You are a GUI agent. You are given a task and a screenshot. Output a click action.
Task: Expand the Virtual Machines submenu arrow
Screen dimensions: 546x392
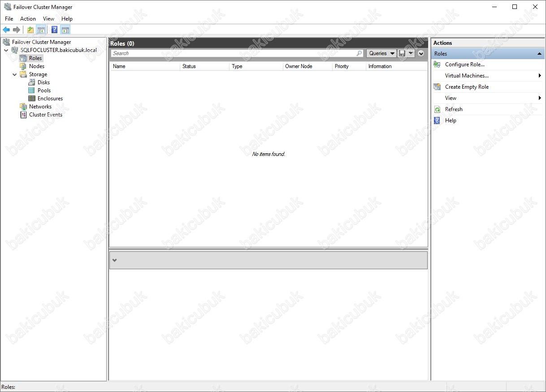(x=540, y=76)
